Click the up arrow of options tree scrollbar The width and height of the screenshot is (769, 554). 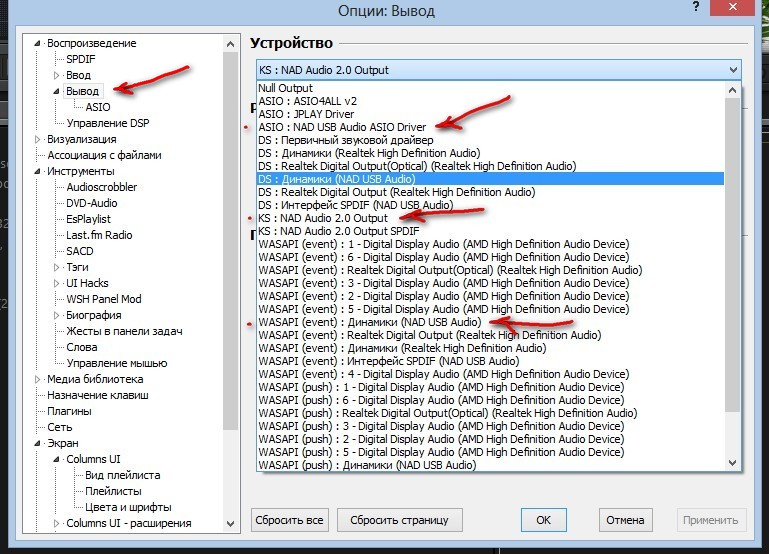pyautogui.click(x=231, y=44)
